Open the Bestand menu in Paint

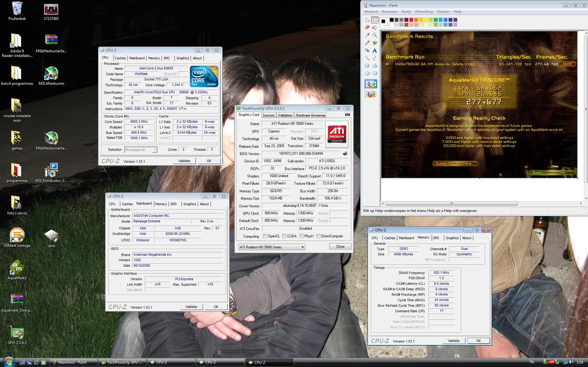tap(371, 12)
